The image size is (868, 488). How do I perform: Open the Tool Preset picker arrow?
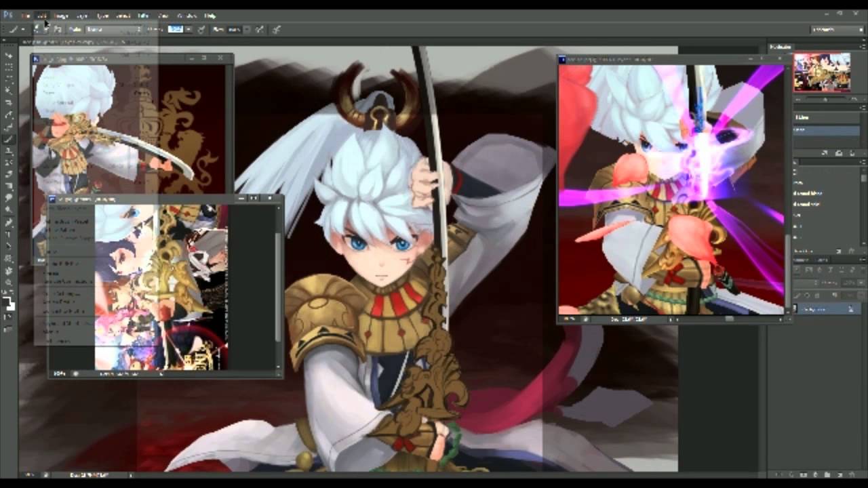22,29
